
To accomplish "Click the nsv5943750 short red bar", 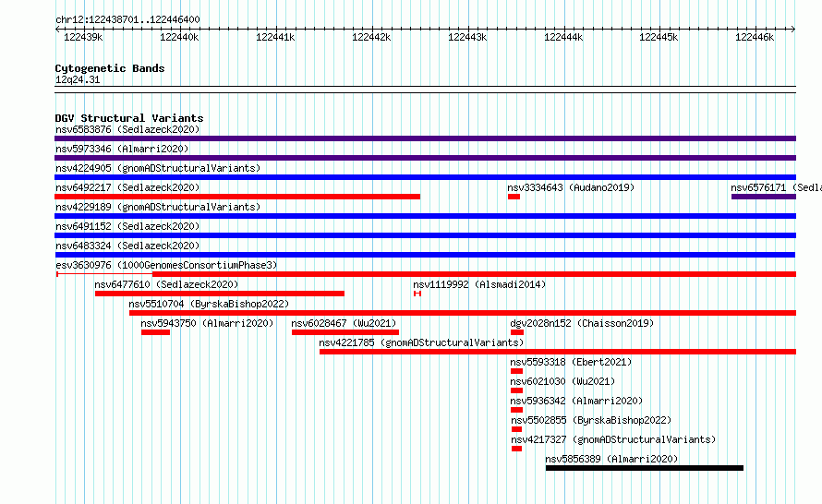I will click(155, 332).
